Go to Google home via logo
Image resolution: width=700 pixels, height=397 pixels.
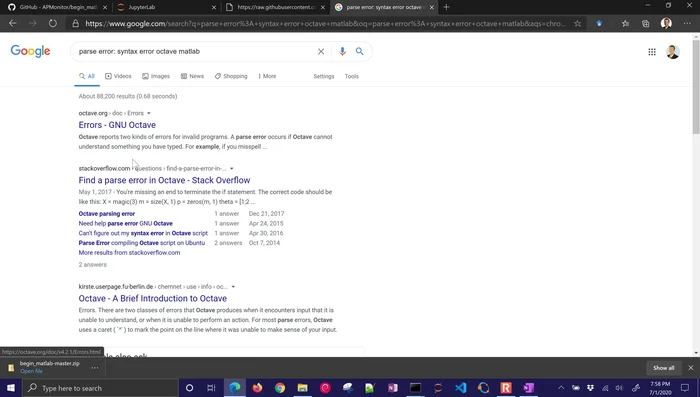point(30,51)
